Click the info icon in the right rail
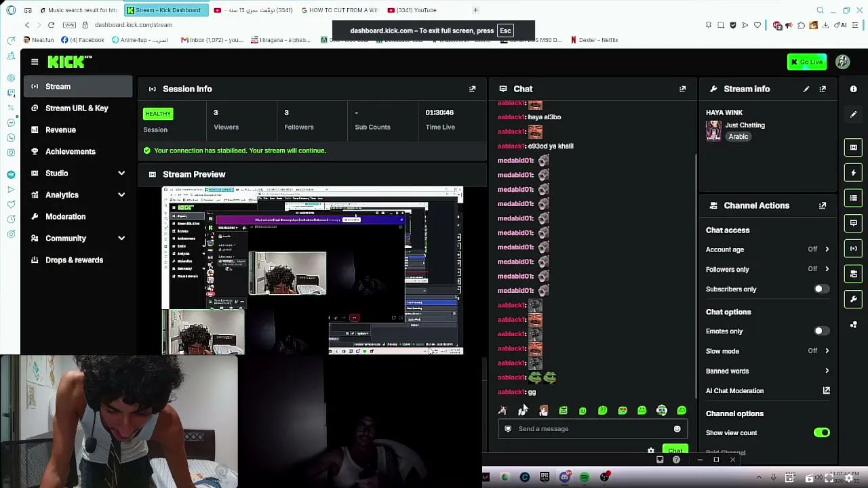Image resolution: width=868 pixels, height=488 pixels. click(x=854, y=89)
